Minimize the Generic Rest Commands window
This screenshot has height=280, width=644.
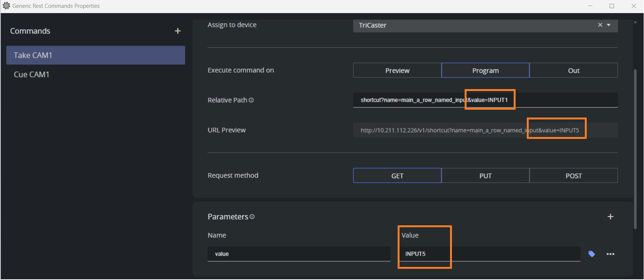[x=590, y=6]
